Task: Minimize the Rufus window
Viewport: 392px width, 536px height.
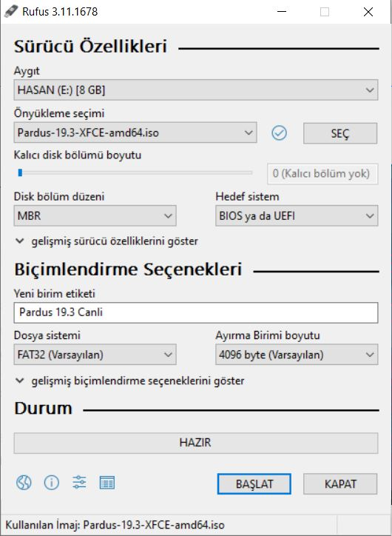Action: point(282,12)
